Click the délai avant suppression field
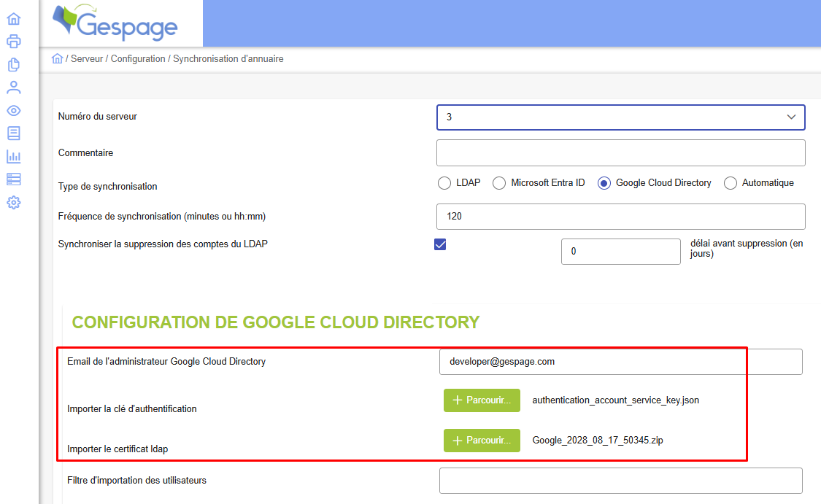The image size is (821, 504). (620, 252)
